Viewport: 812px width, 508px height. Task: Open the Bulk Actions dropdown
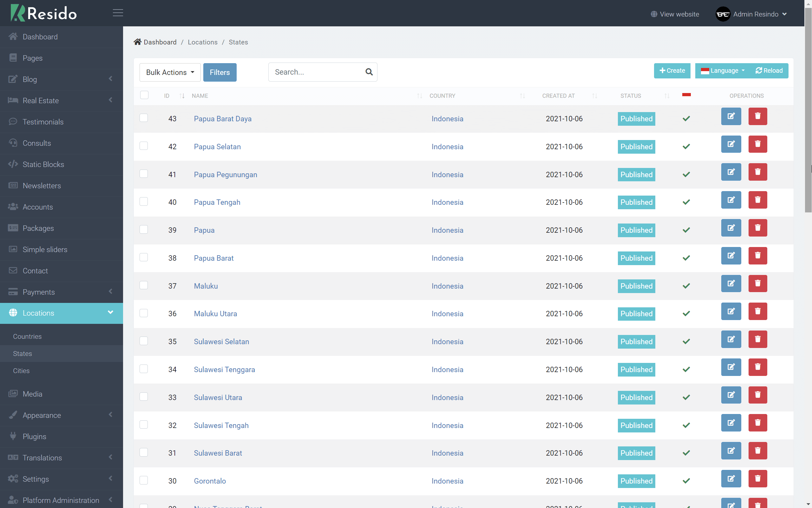(170, 72)
